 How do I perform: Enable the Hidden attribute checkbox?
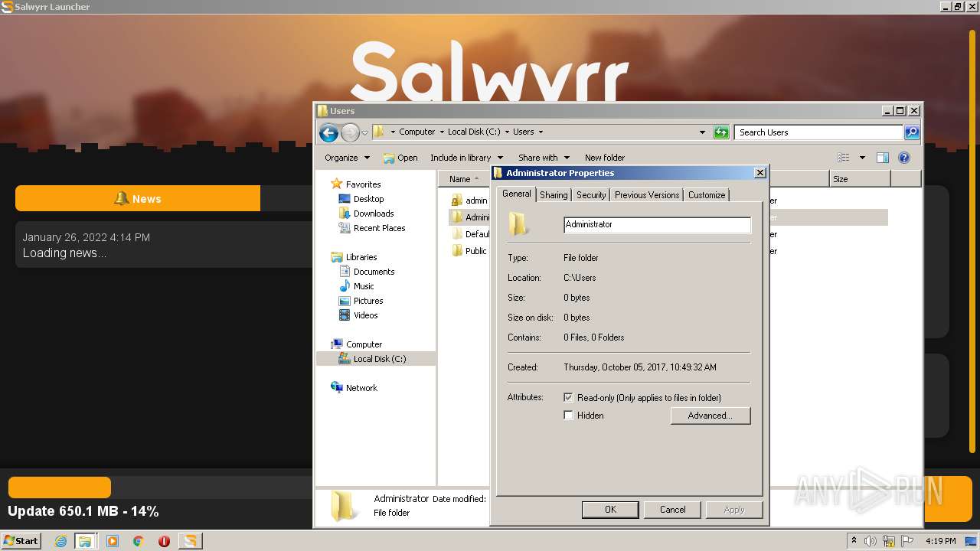pos(568,416)
